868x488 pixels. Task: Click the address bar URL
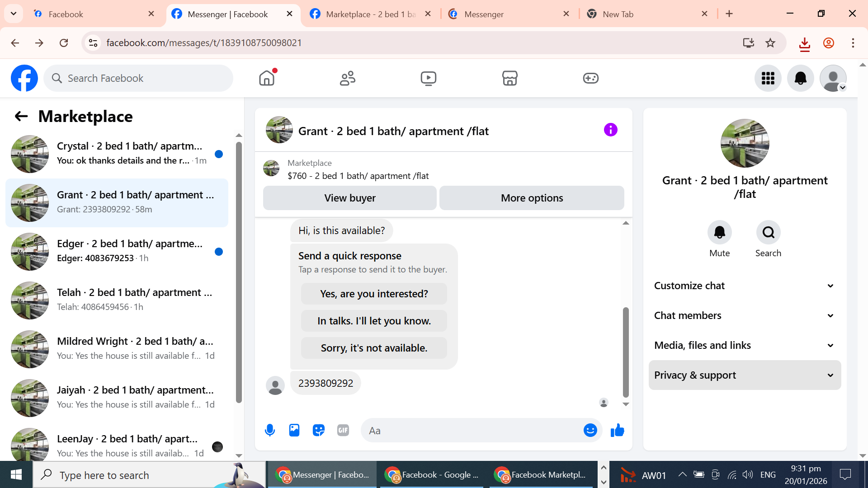(x=204, y=43)
